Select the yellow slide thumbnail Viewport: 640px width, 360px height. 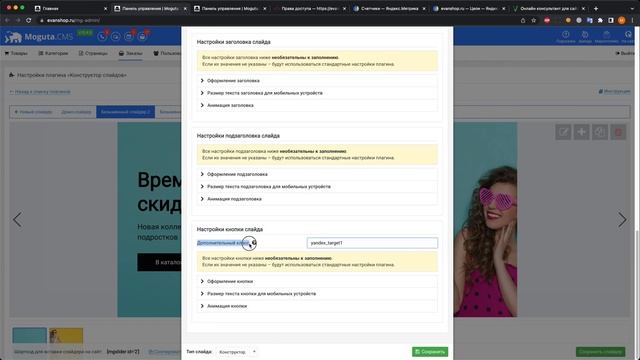coord(66,335)
